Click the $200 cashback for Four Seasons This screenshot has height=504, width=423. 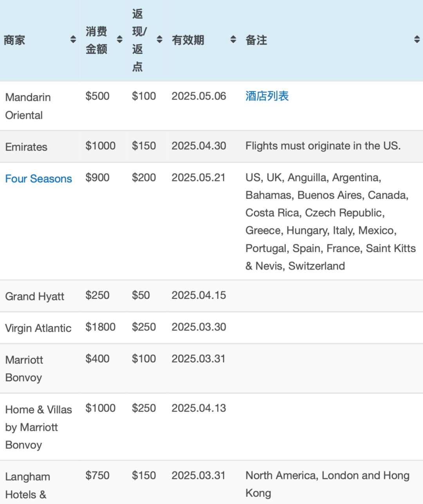click(144, 178)
